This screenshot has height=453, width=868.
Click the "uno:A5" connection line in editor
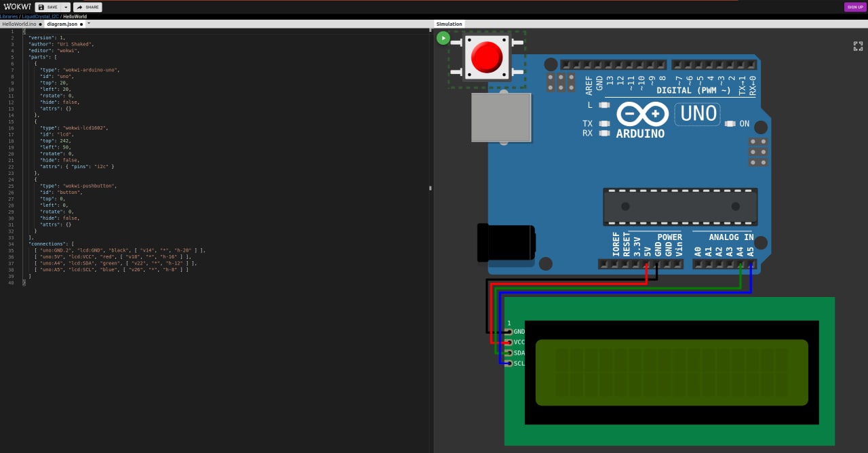(x=111, y=269)
